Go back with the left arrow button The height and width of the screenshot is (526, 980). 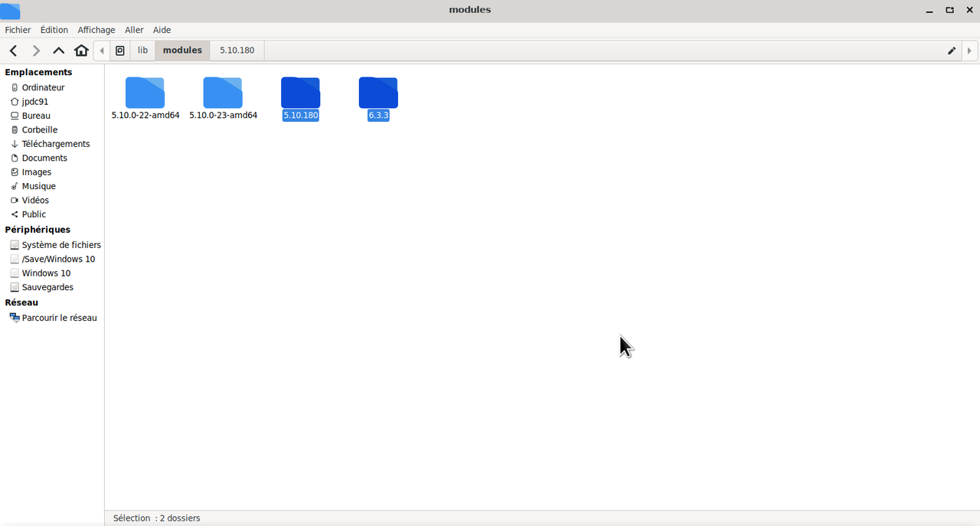tap(13, 51)
